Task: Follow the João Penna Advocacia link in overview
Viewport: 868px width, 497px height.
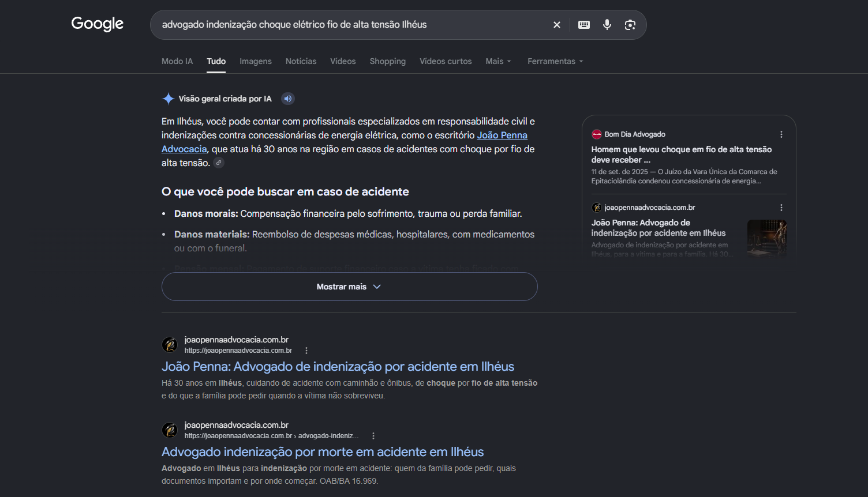Action: coord(502,135)
